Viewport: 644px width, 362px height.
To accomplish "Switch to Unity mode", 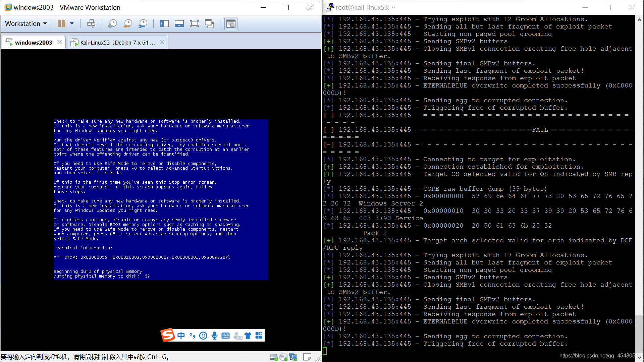I will pyautogui.click(x=210, y=23).
